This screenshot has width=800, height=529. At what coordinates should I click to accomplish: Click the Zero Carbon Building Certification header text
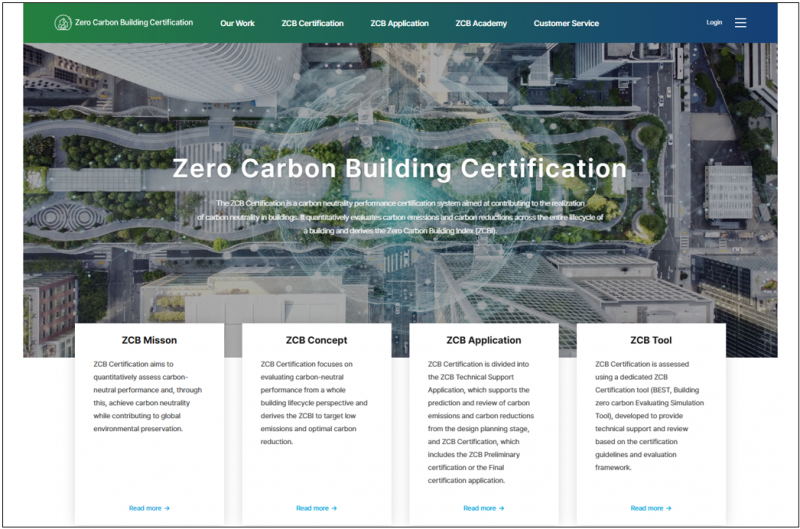click(x=134, y=22)
